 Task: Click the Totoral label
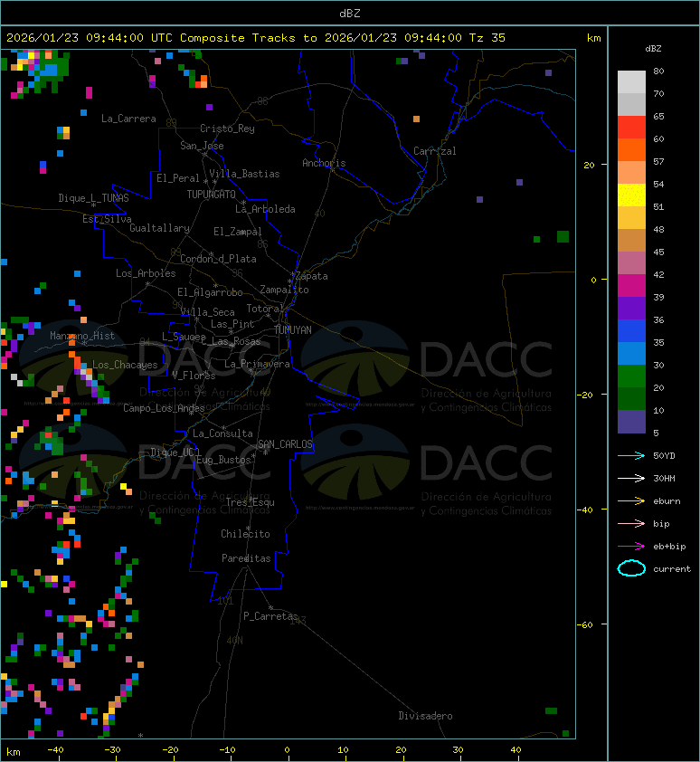coord(264,310)
